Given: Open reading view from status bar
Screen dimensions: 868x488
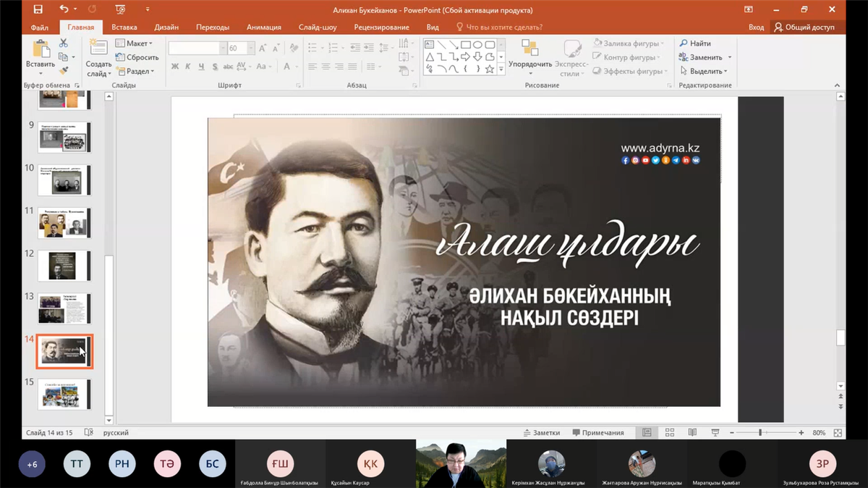Looking at the screenshot, I should (x=692, y=433).
